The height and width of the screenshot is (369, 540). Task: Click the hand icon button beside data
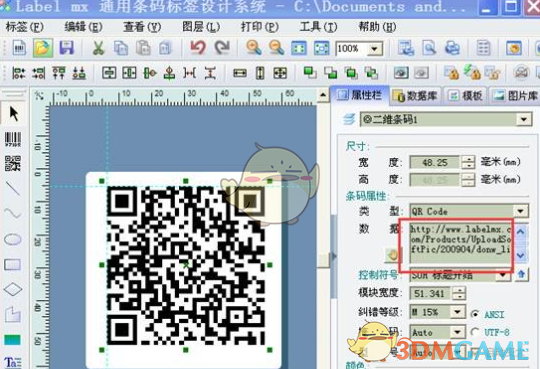click(392, 255)
